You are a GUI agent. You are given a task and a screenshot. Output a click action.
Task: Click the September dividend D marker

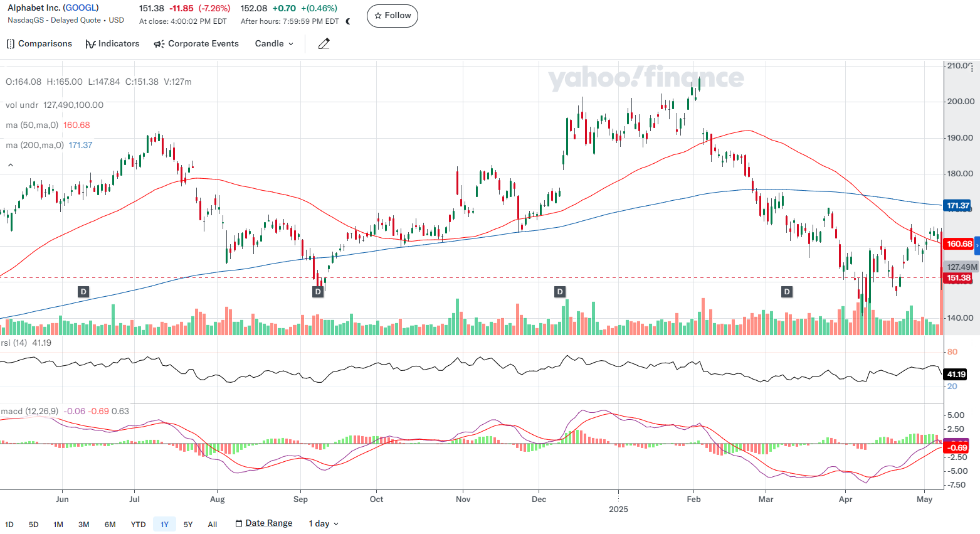tap(319, 292)
